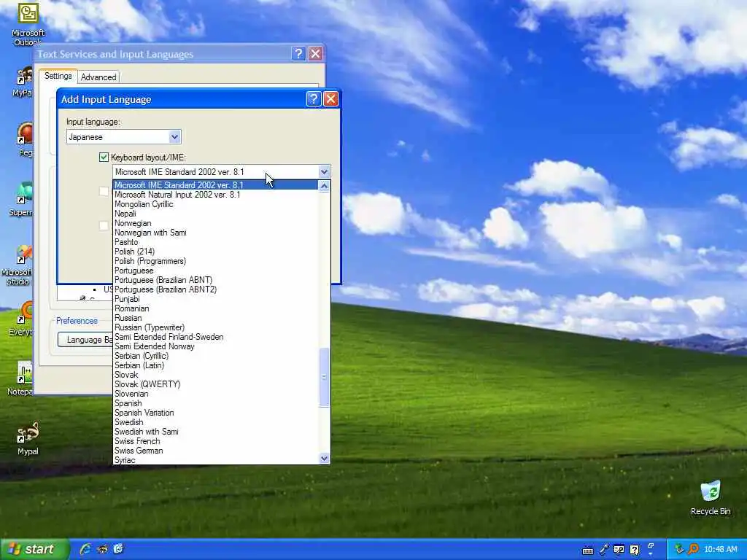Click the language bar help icon
The image size is (747, 560).
(634, 550)
